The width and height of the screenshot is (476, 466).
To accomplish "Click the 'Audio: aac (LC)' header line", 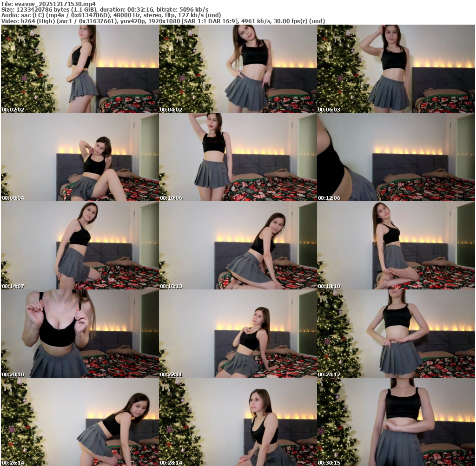I will pos(111,15).
